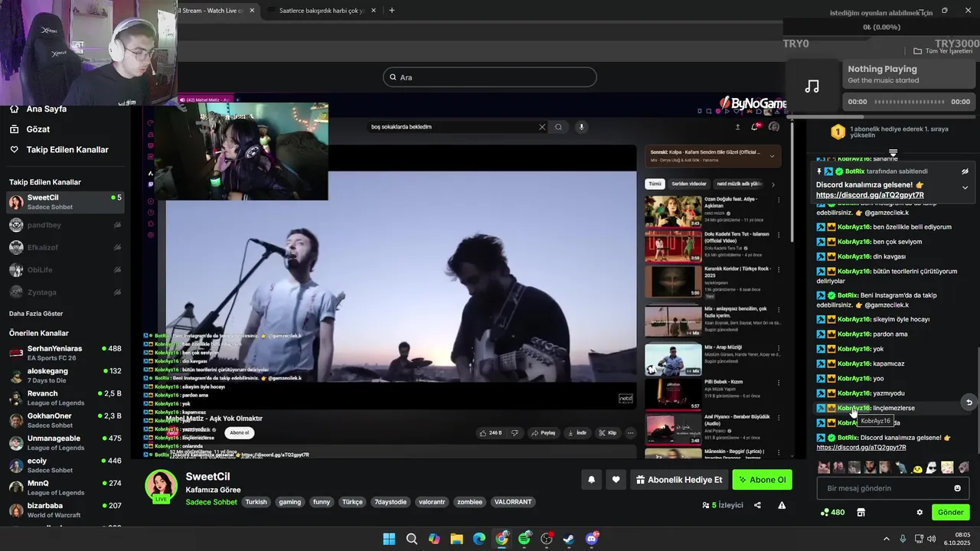The height and width of the screenshot is (551, 980).
Task: Select the VALORRANT tag
Action: (x=513, y=502)
